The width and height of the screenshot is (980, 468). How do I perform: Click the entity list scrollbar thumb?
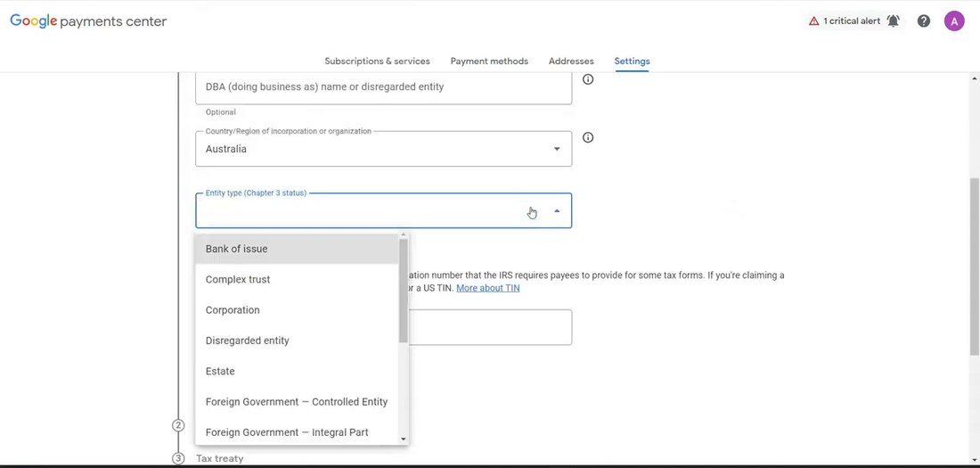click(403, 291)
